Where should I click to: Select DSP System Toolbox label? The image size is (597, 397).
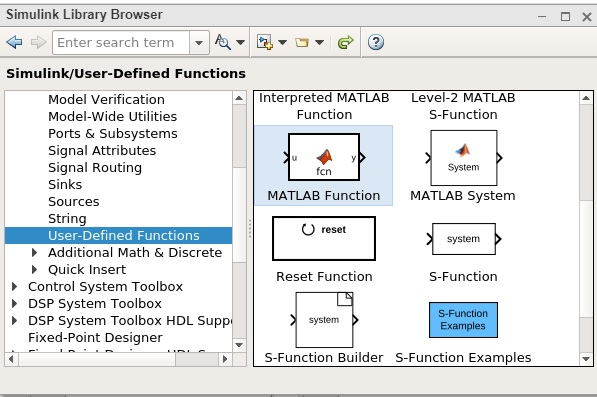[95, 303]
